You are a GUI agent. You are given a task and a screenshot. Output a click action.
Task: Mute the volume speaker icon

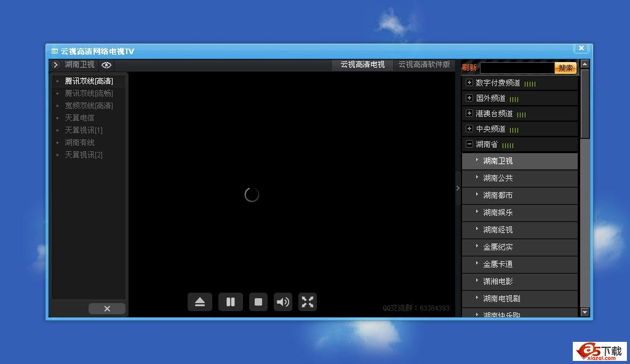click(283, 302)
